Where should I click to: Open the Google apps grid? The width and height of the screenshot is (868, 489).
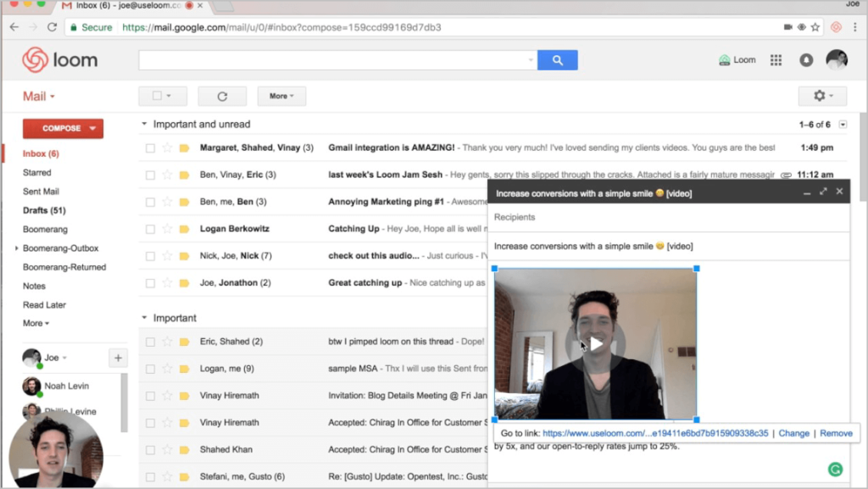pos(775,60)
